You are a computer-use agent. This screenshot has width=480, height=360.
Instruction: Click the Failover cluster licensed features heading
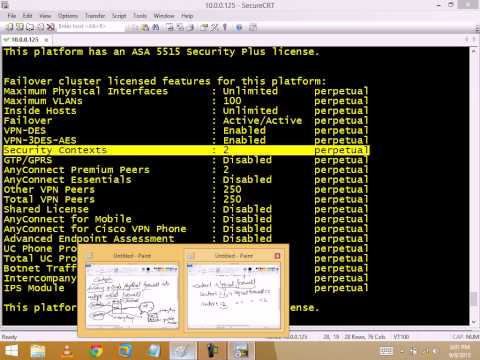tap(165, 81)
